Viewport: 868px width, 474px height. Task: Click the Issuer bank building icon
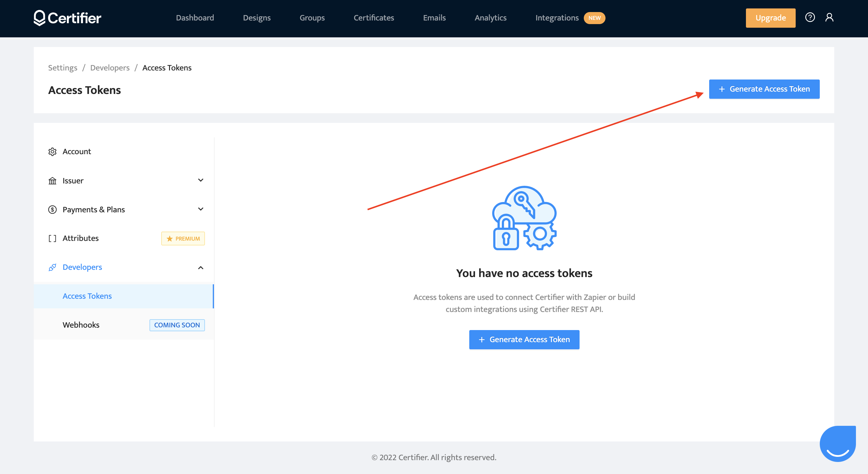52,181
